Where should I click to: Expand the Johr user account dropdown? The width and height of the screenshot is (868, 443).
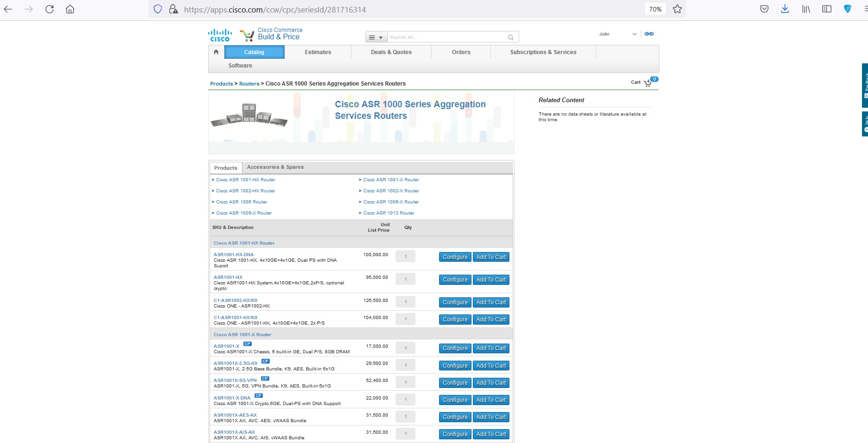pyautogui.click(x=634, y=34)
